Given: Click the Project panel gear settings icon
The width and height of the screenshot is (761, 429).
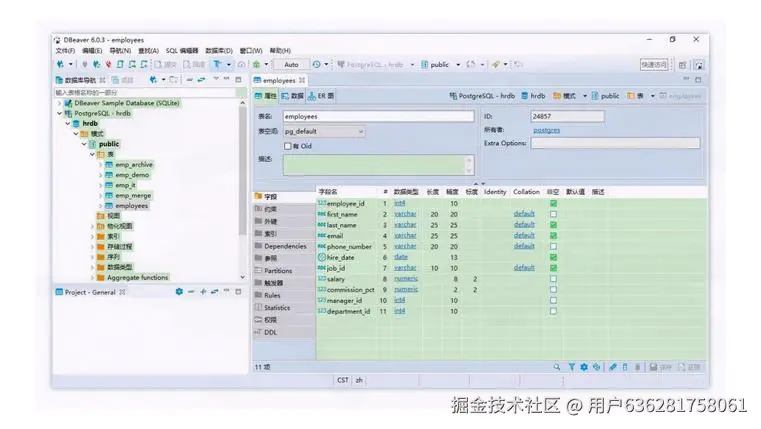Looking at the screenshot, I should pos(179,292).
